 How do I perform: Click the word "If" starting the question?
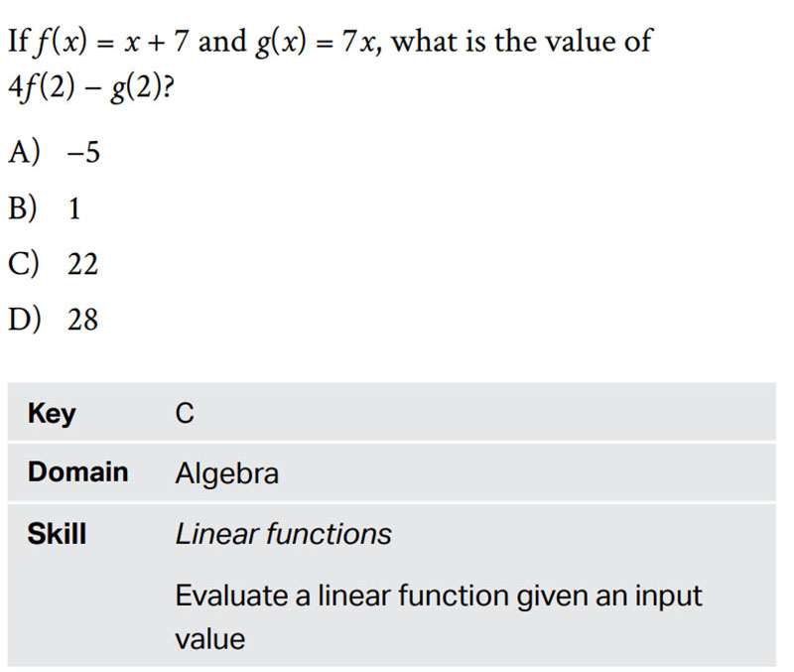pyautogui.click(x=16, y=42)
